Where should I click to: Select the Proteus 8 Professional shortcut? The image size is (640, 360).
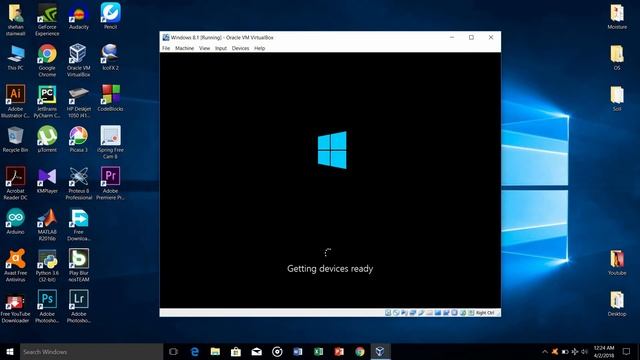point(78,183)
